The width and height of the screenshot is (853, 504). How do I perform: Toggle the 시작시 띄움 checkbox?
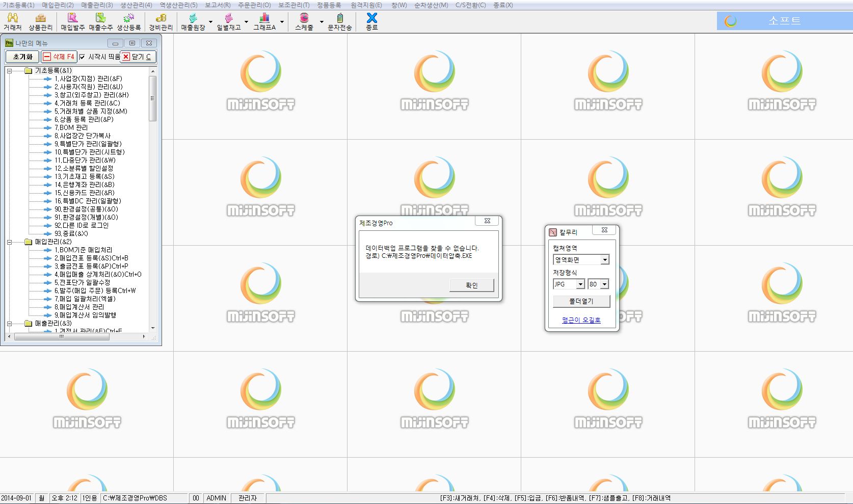coord(82,57)
